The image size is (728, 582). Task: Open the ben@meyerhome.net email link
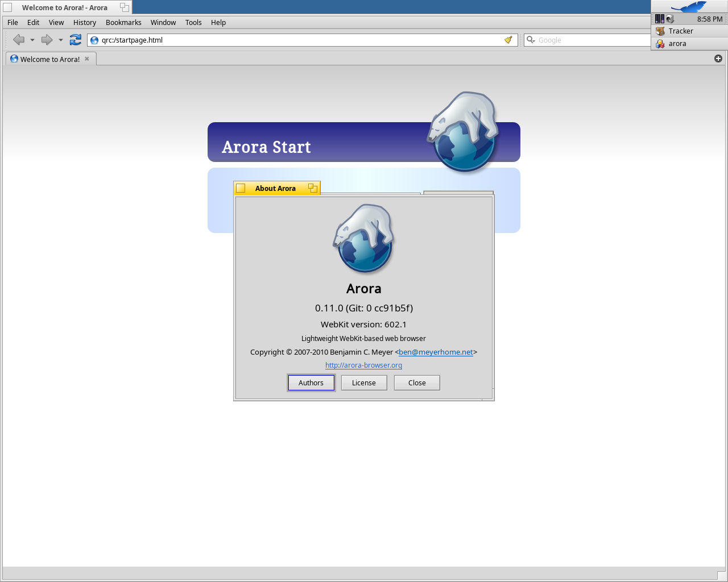[436, 352]
